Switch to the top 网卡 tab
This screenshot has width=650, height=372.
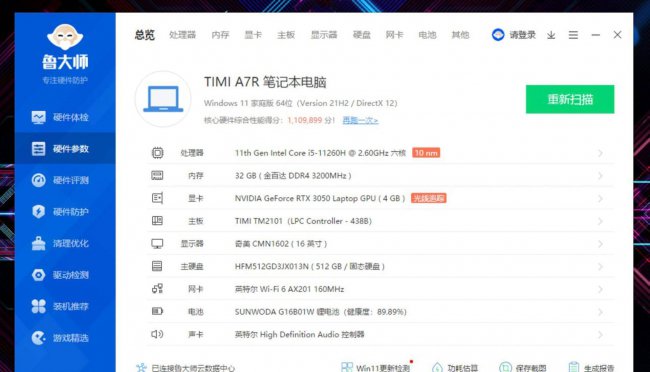tap(394, 35)
